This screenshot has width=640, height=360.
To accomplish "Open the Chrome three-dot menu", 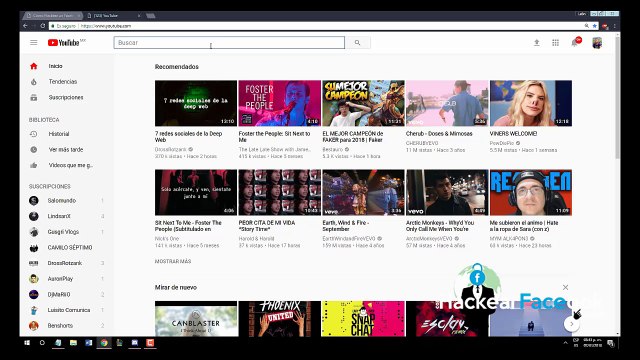I will pyautogui.click(x=614, y=26).
